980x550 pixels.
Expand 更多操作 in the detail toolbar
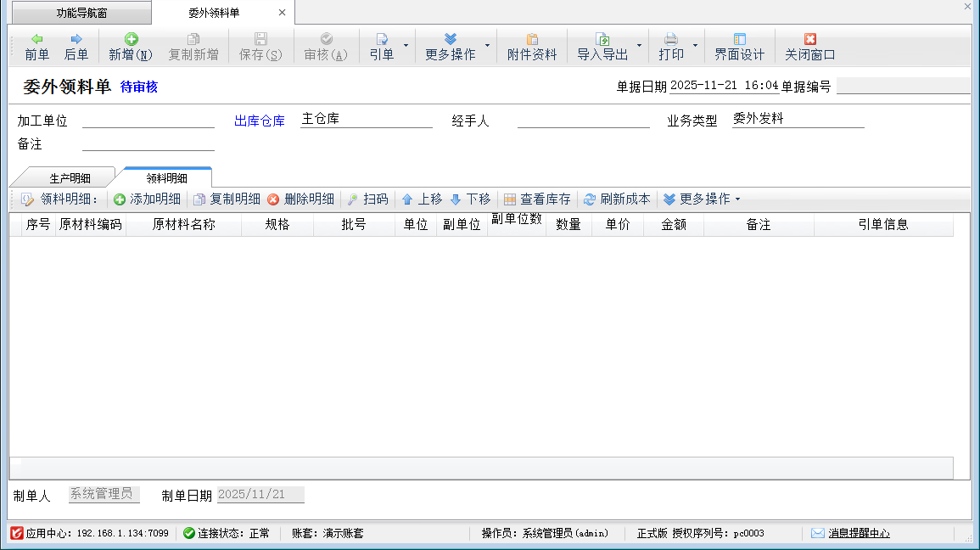tap(702, 199)
